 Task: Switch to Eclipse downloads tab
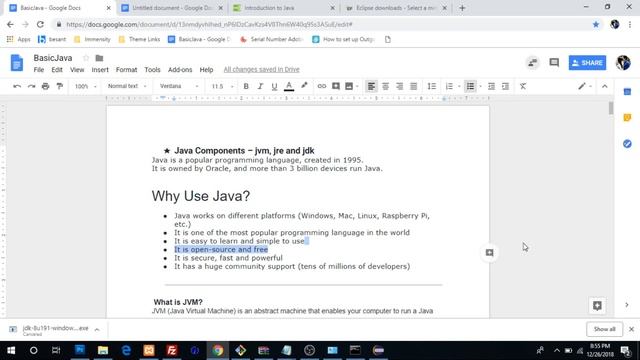[396, 8]
